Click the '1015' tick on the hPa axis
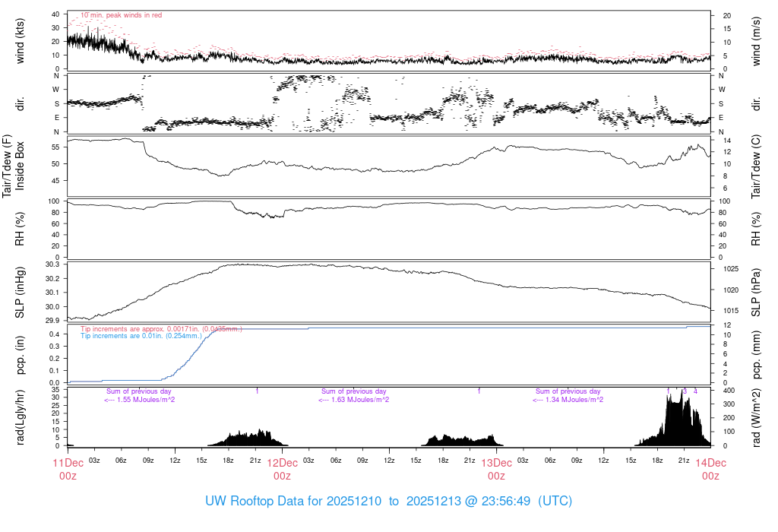778x532 pixels. (x=731, y=311)
